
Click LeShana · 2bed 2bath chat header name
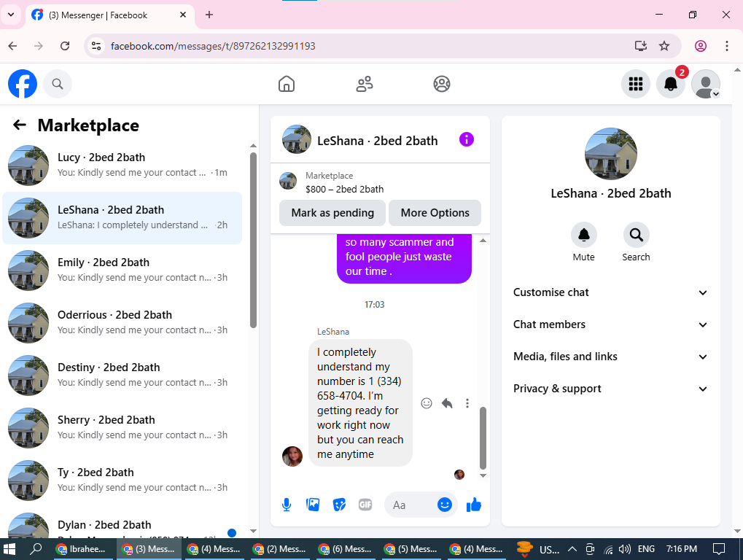coord(377,141)
